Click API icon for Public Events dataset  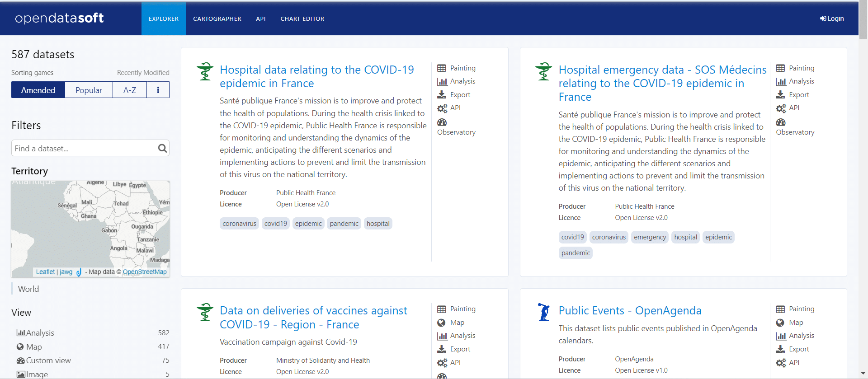coord(781,363)
